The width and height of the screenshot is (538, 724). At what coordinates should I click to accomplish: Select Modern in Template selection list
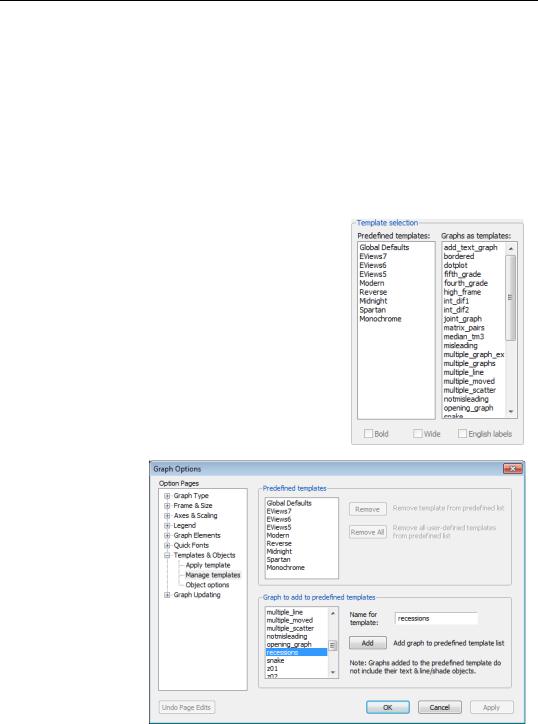point(372,283)
